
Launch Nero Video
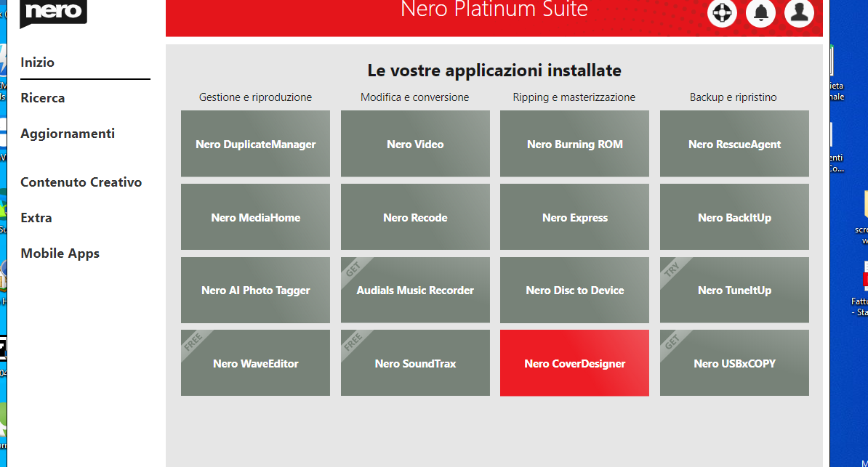pos(415,144)
